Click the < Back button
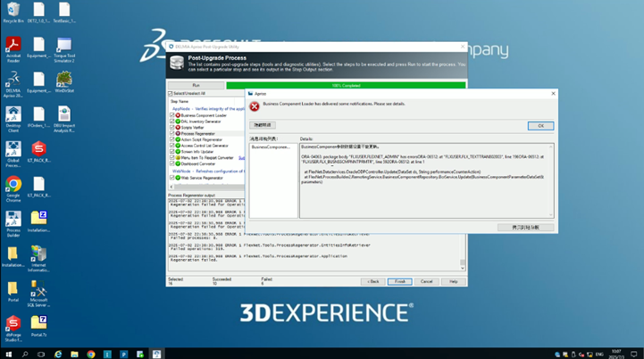This screenshot has height=359, width=644. point(373,282)
